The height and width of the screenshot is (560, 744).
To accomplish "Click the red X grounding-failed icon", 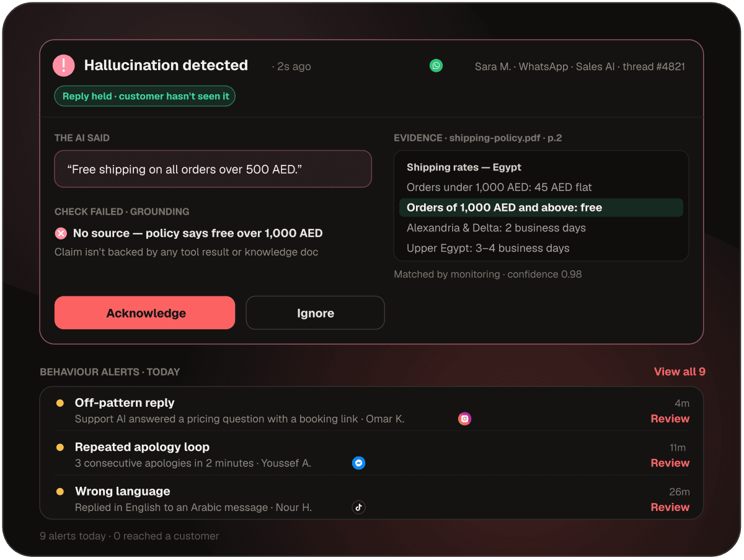I will click(61, 233).
